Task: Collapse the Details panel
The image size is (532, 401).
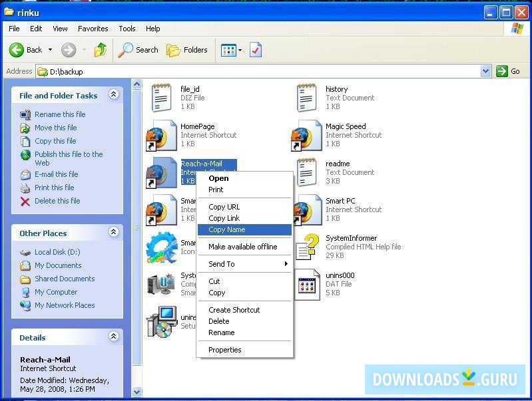Action: [114, 336]
